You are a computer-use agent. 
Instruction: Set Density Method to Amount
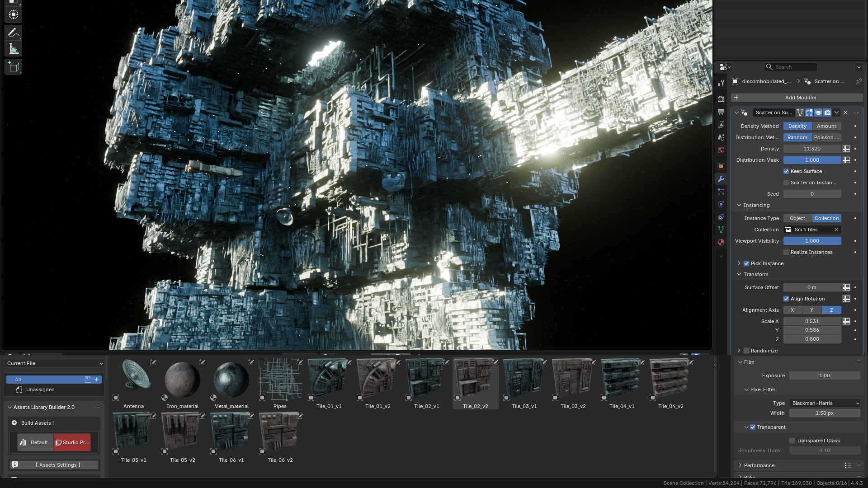826,126
